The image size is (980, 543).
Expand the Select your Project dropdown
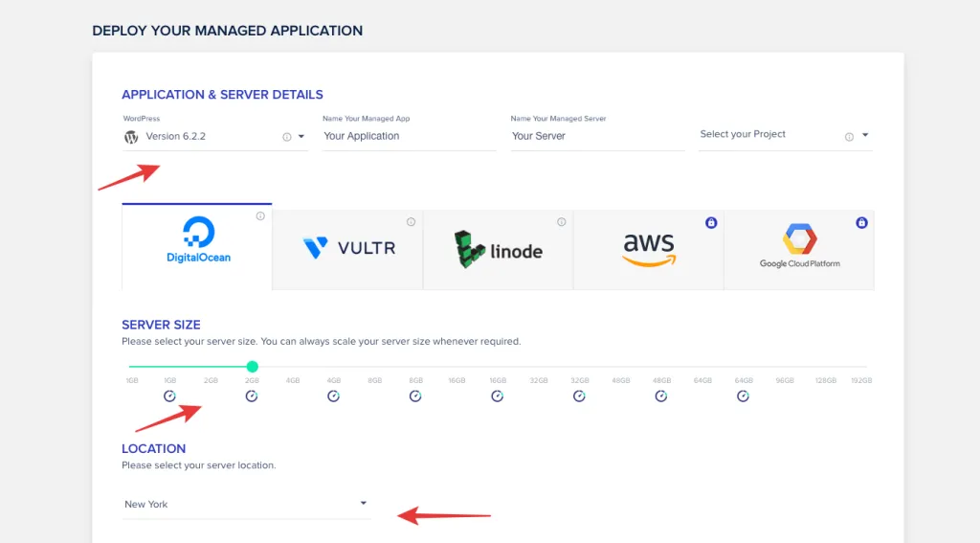point(865,136)
